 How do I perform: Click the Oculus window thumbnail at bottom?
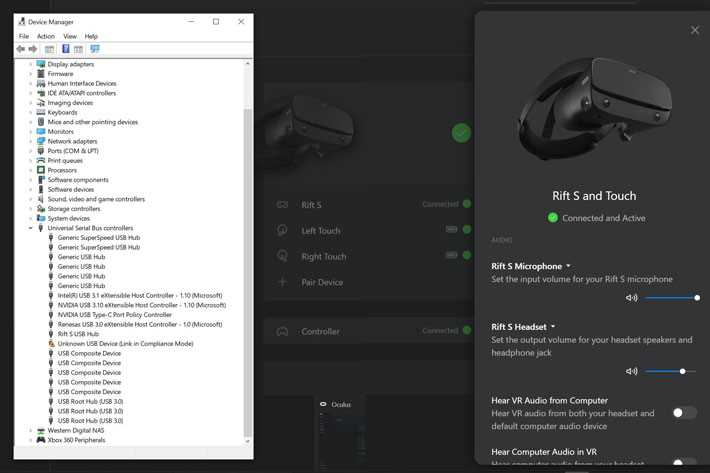342,431
